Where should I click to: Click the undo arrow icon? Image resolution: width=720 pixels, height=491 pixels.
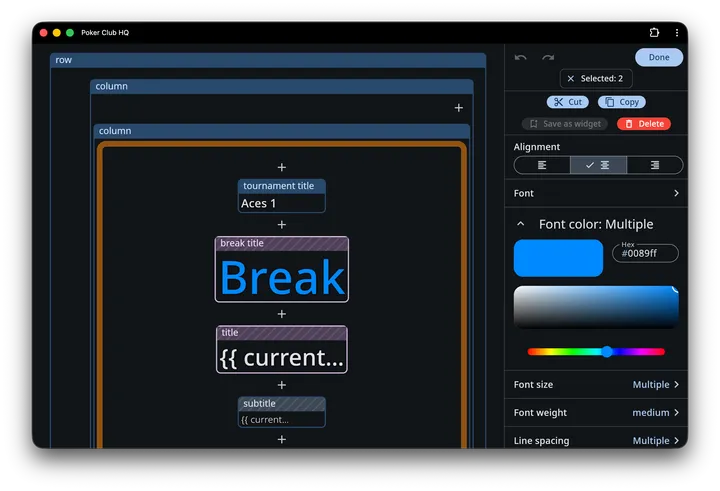click(520, 57)
